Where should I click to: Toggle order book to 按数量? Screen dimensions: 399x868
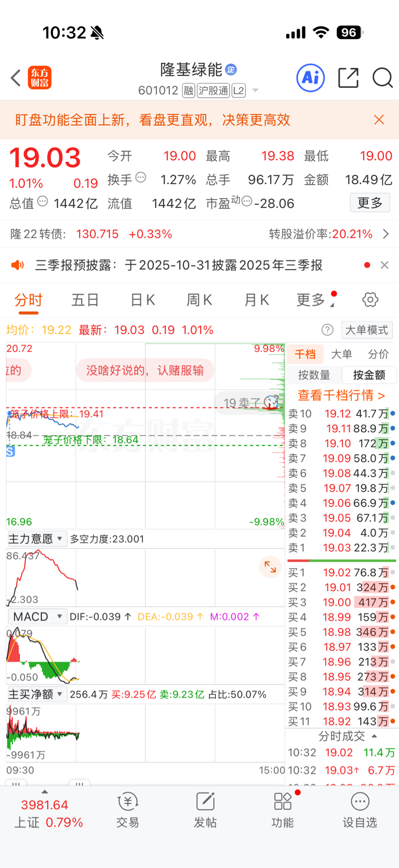click(x=314, y=375)
